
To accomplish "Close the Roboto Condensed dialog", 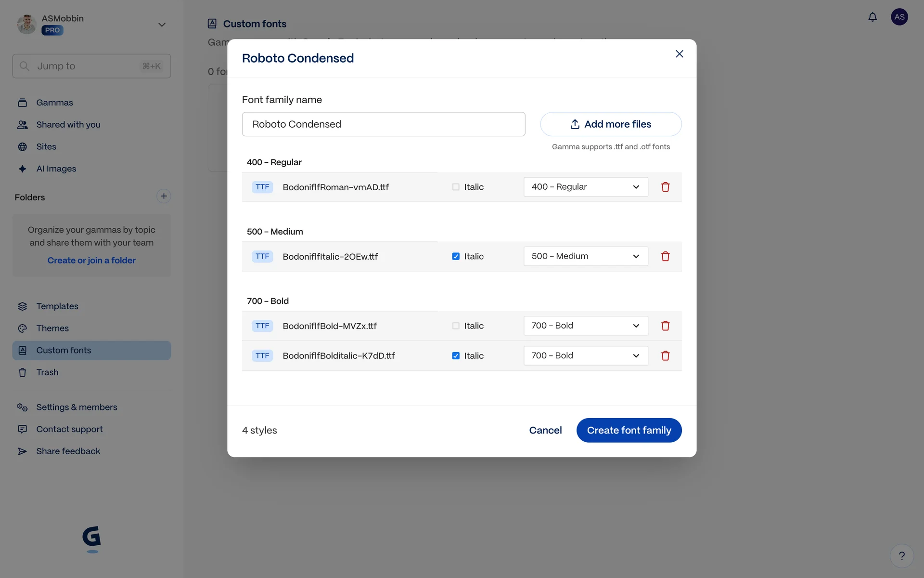I will (x=679, y=54).
